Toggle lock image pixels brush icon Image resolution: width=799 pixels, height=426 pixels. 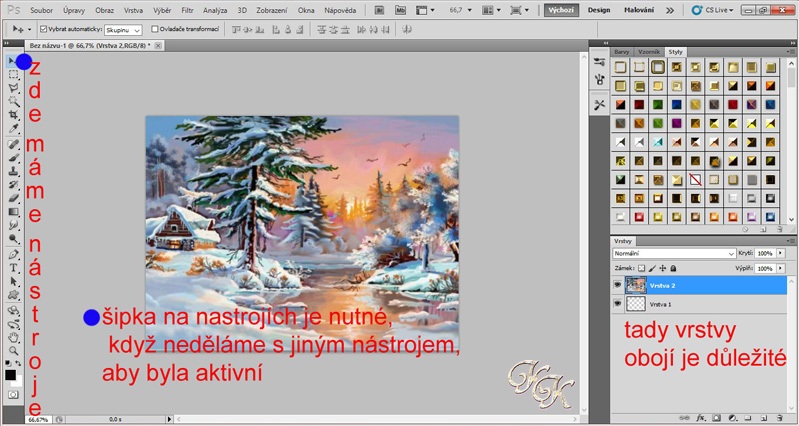click(x=652, y=268)
